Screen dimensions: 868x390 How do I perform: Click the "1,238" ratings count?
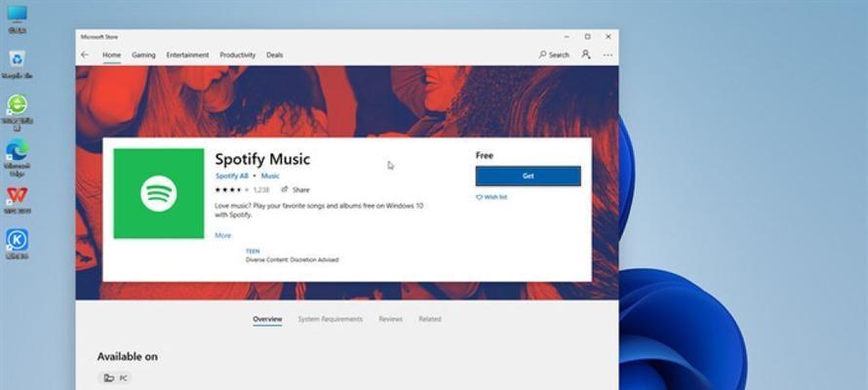tap(261, 190)
